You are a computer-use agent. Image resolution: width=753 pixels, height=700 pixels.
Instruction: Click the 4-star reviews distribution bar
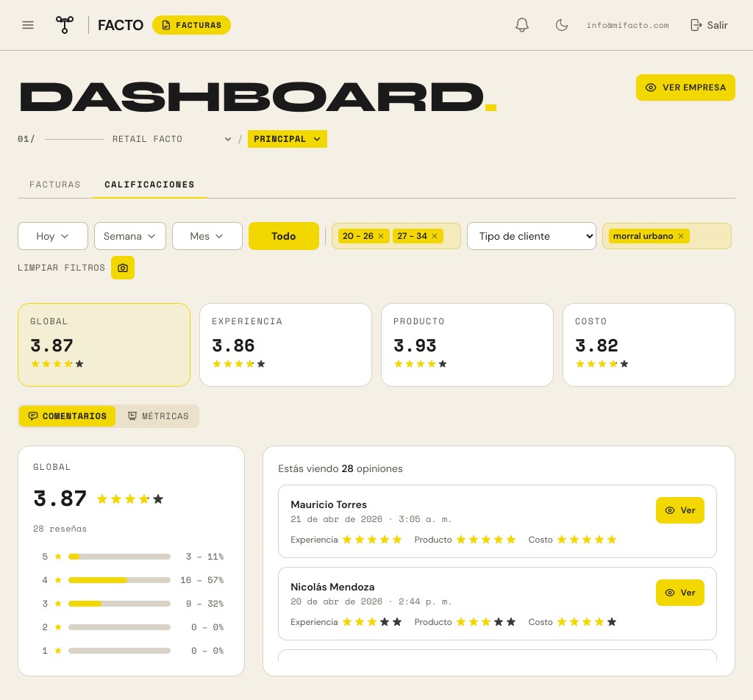(x=119, y=580)
